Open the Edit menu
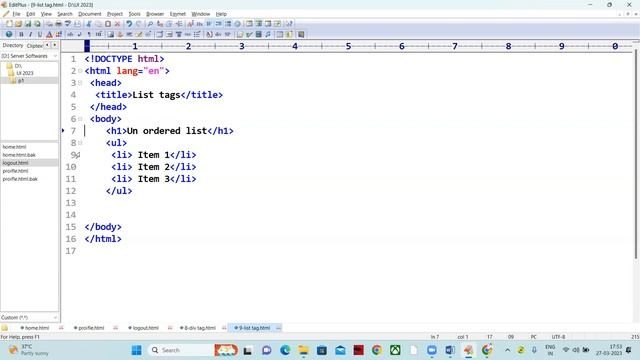 tap(31, 14)
